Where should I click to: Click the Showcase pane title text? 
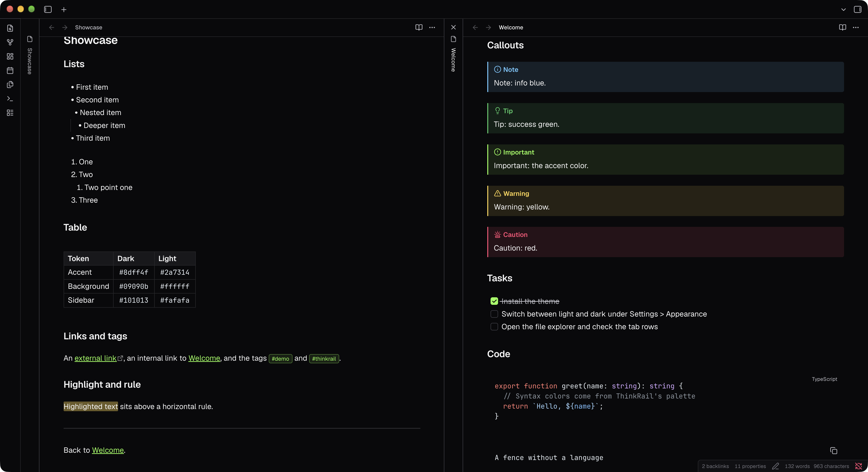pyautogui.click(x=89, y=27)
